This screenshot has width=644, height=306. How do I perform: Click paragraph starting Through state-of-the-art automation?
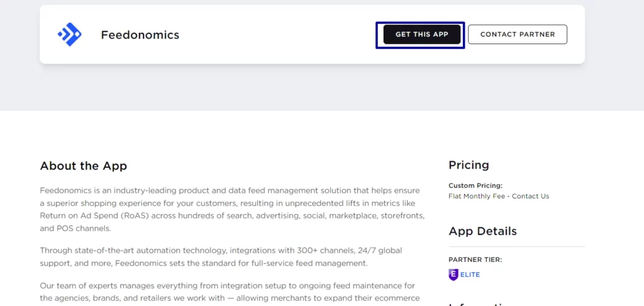click(221, 257)
